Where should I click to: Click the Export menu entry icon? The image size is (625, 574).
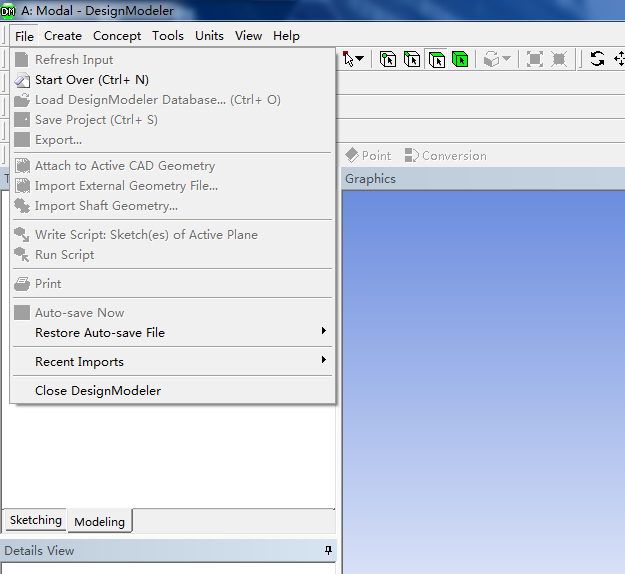click(x=22, y=140)
